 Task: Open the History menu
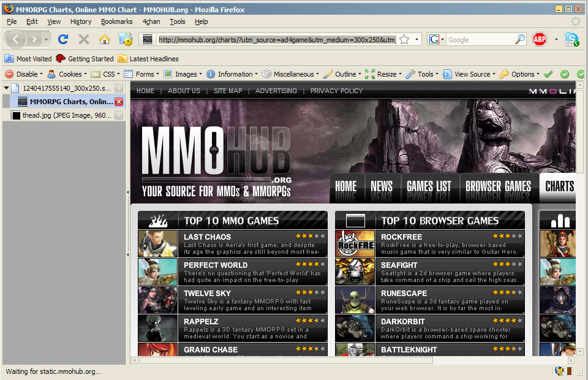(x=80, y=21)
